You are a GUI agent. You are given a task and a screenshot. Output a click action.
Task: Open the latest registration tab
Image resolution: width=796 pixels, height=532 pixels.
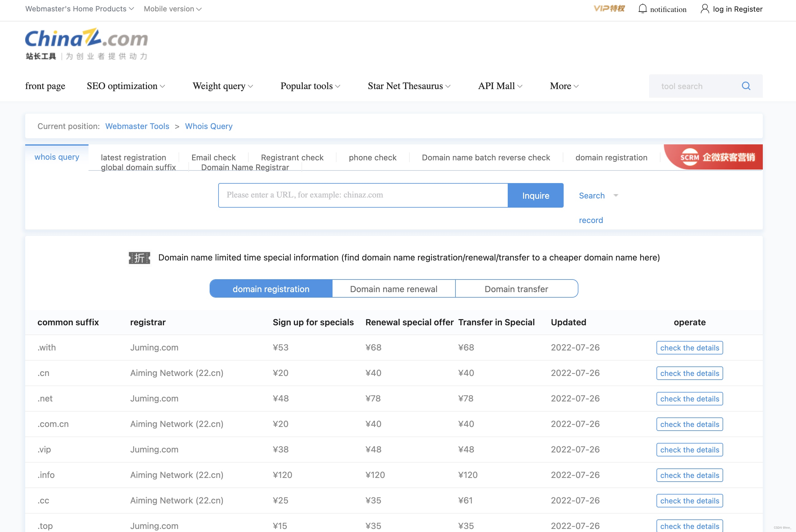coord(133,158)
